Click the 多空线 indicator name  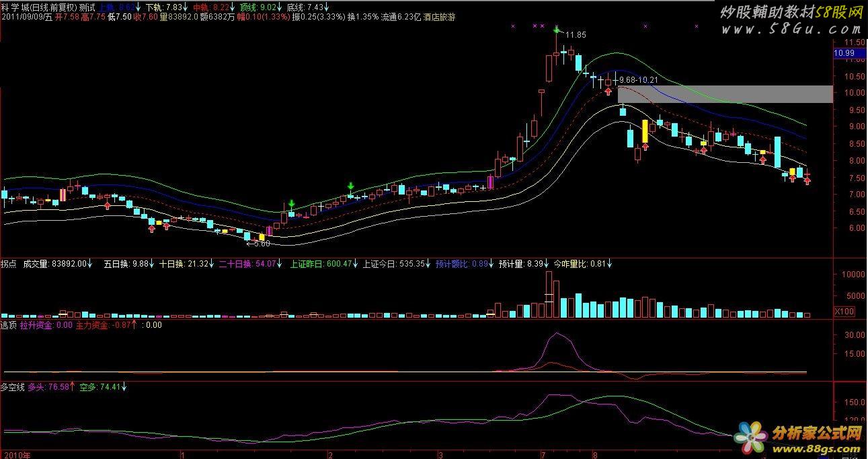pyautogui.click(x=13, y=387)
